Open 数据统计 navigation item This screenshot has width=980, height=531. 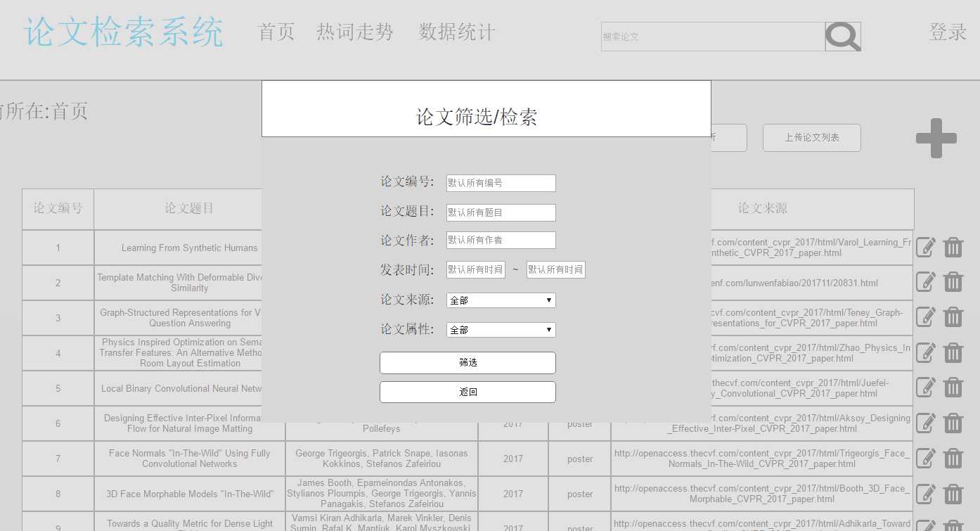(457, 32)
